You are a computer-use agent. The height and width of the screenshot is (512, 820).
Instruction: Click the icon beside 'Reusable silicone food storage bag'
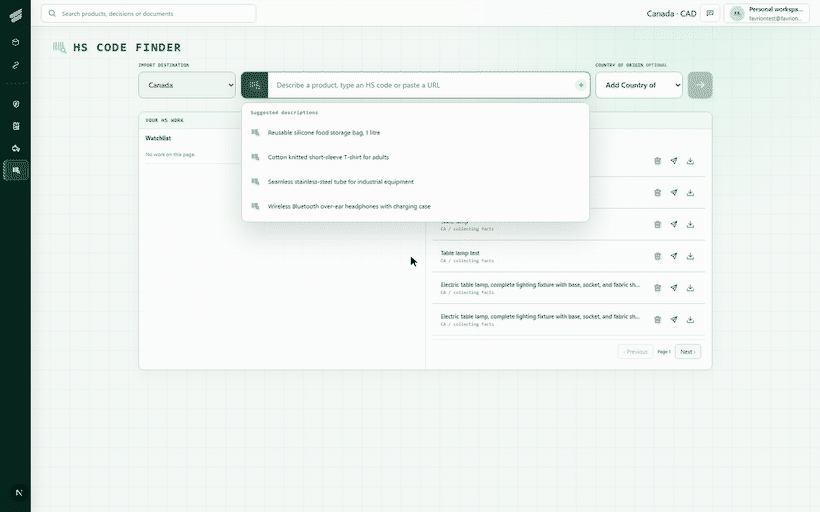click(x=255, y=132)
